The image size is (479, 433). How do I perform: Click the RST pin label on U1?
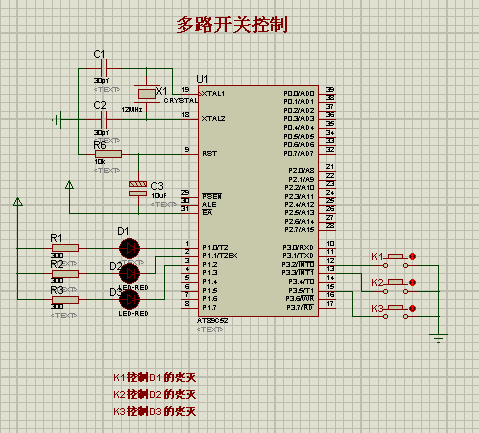tap(210, 154)
